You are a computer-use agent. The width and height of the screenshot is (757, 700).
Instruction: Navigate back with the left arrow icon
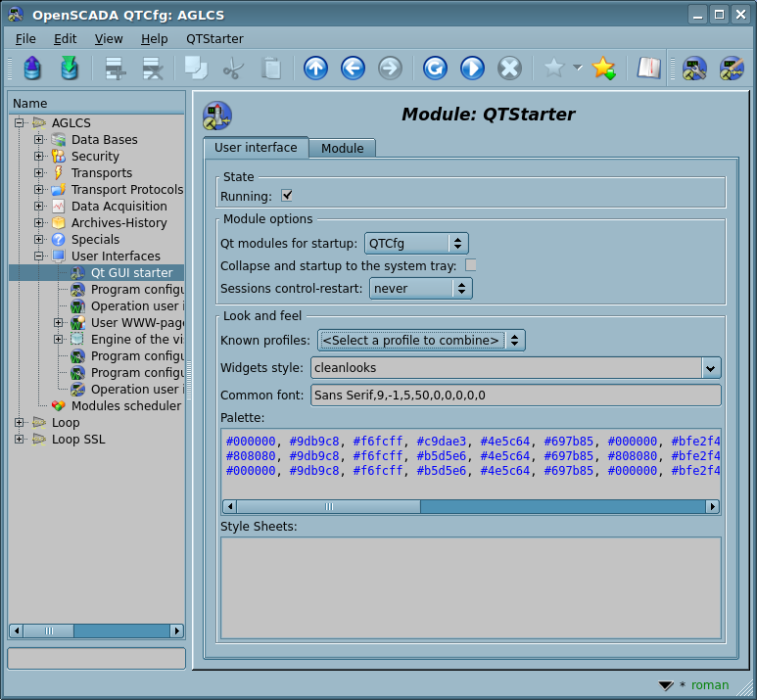click(x=353, y=69)
